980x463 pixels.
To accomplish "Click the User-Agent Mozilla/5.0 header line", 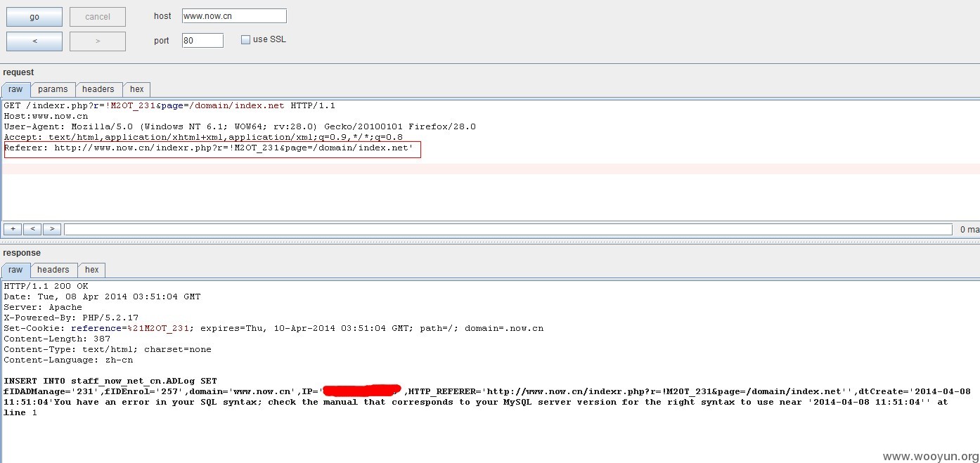I will [240, 127].
